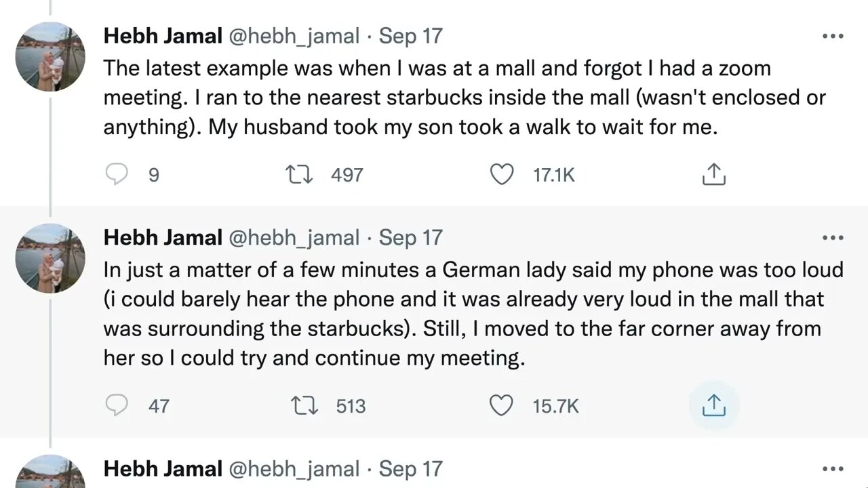Open more options on first tweet
Screen dimensions: 868x488
pyautogui.click(x=832, y=37)
